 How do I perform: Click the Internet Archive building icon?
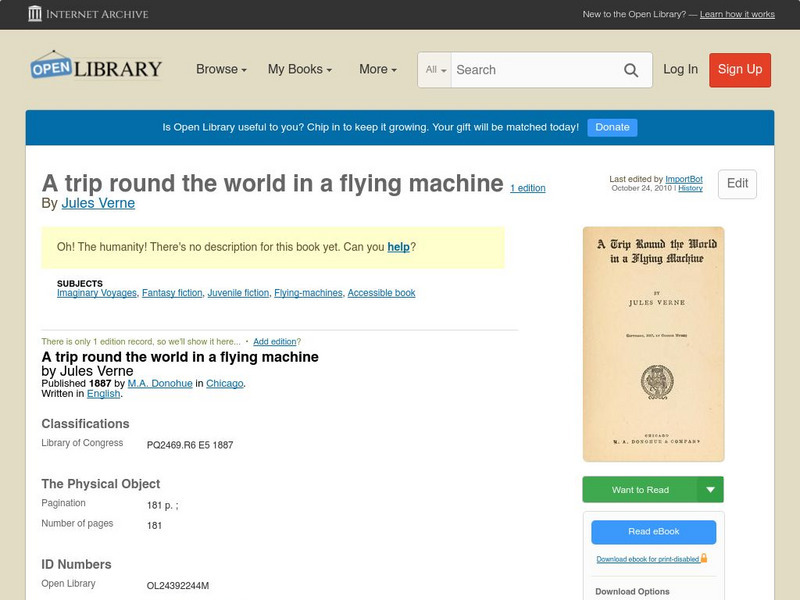tap(37, 14)
